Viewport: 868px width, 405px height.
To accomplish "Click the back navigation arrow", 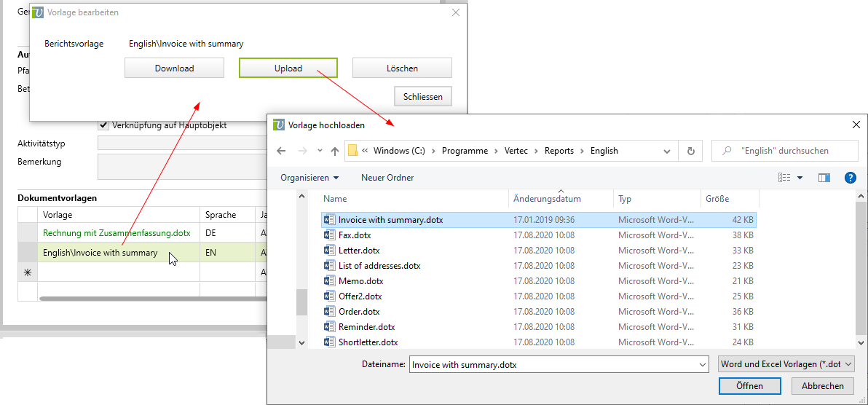I will pos(282,151).
